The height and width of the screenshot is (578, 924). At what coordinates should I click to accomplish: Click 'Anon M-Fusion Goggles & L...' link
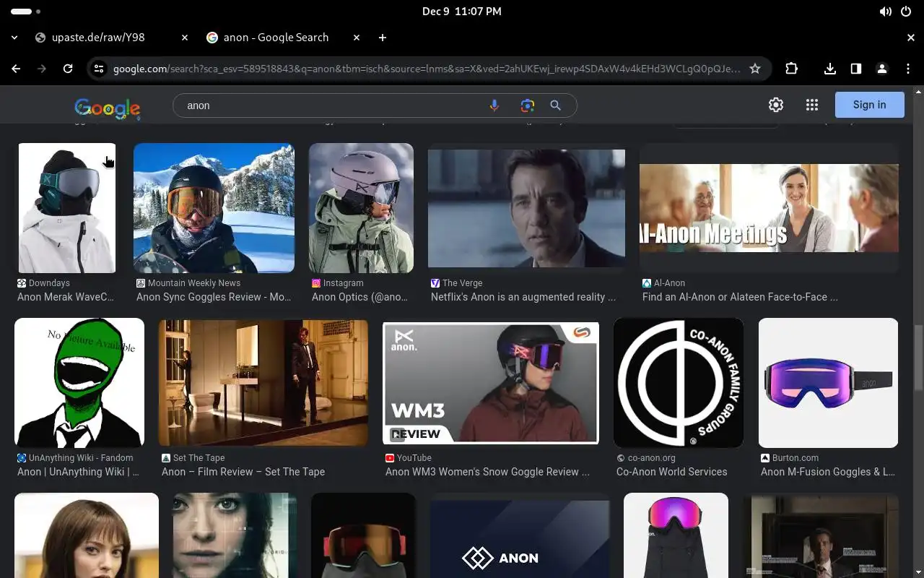coord(828,472)
